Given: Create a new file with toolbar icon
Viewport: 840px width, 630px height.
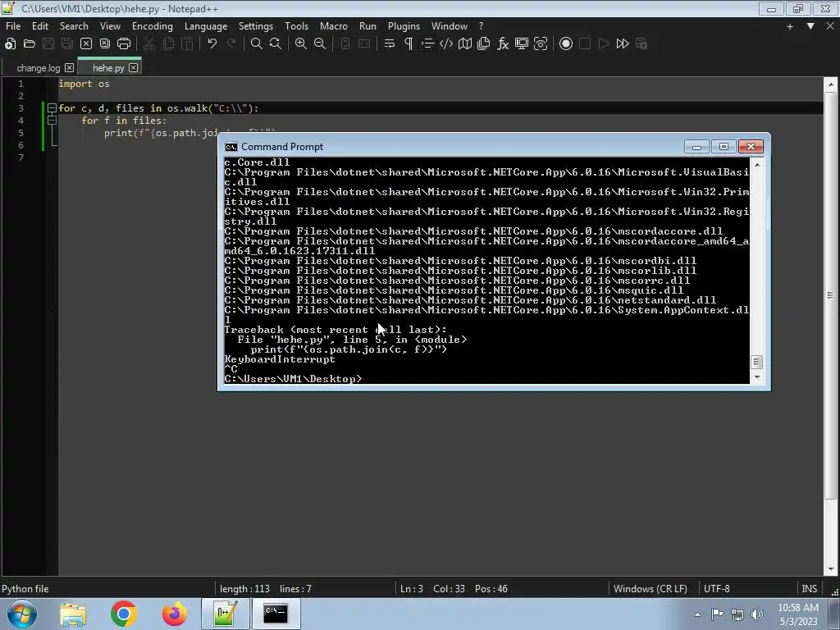Looking at the screenshot, I should pyautogui.click(x=10, y=44).
